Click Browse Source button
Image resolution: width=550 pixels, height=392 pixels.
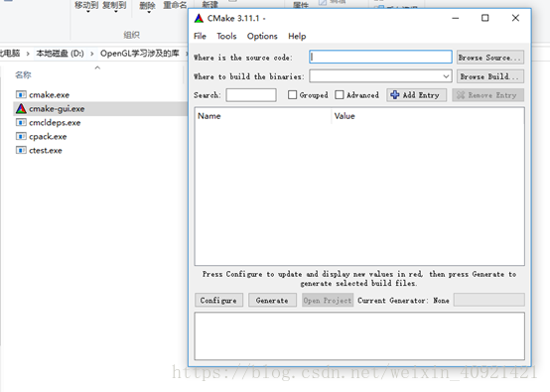490,58
